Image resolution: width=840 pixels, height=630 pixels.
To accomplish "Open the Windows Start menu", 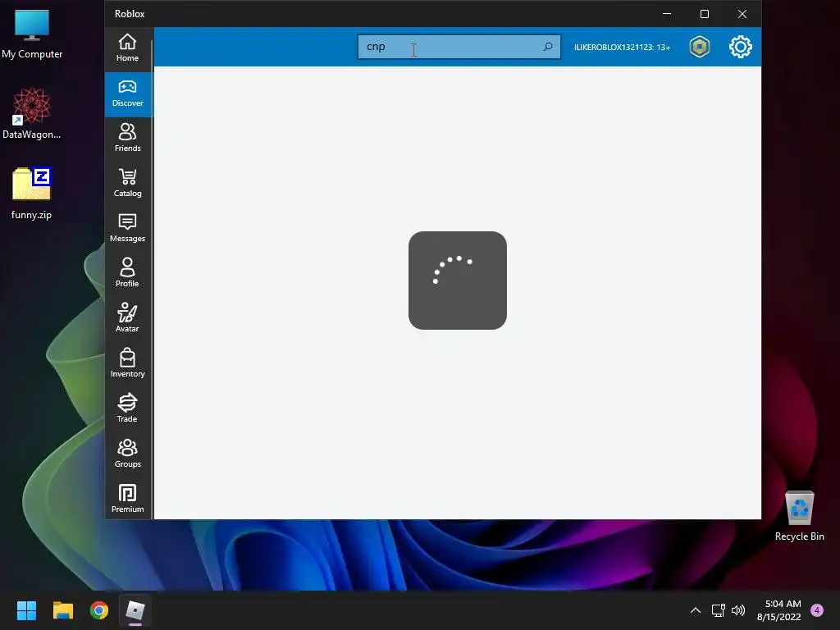I will click(x=26, y=610).
